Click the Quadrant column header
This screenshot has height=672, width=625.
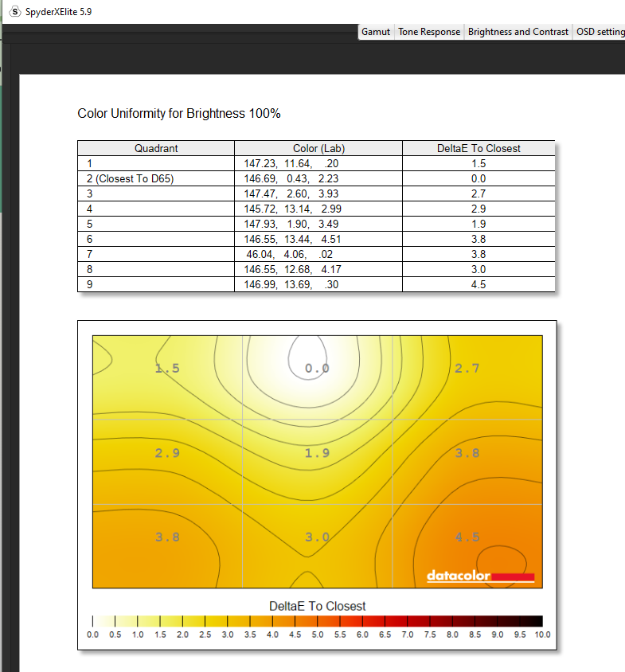156,148
